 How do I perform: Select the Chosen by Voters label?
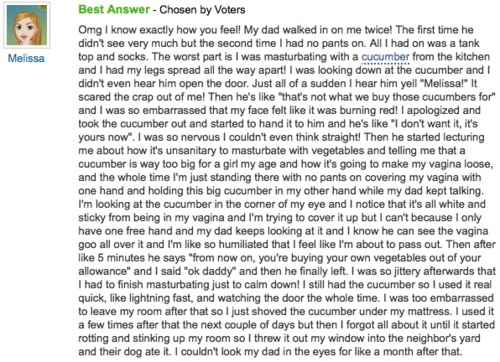coord(202,10)
